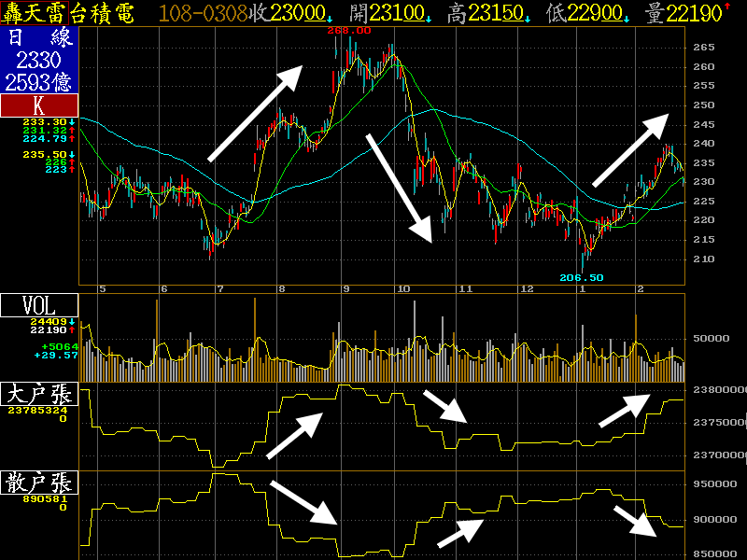
Task: Click up arrow in 散户張 panel
Action: click(x=461, y=532)
